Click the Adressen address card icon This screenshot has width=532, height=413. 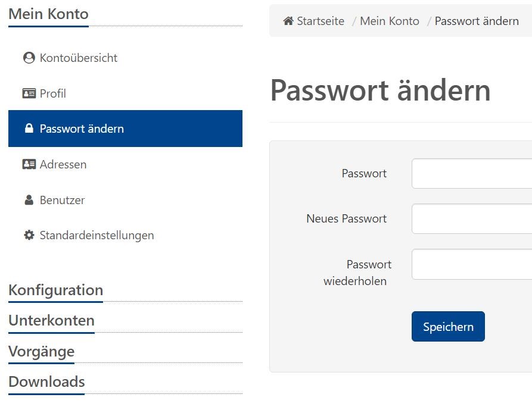29,164
